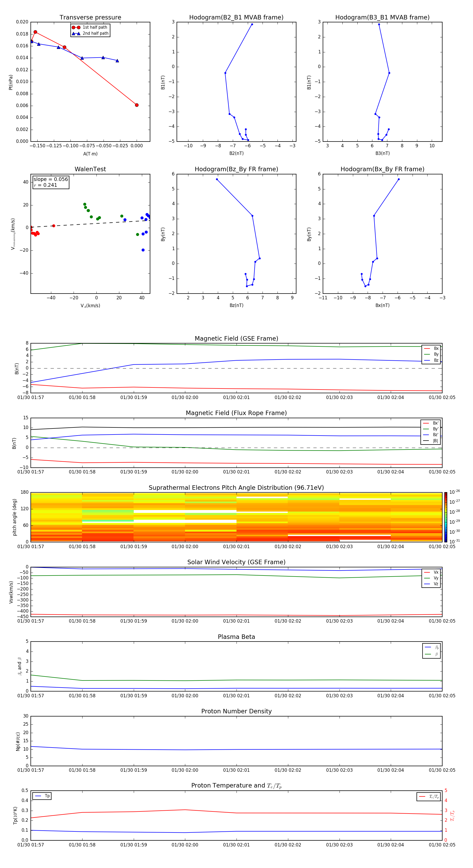Click the Transverse pressure plot title
The image size is (473, 868).
click(x=90, y=18)
